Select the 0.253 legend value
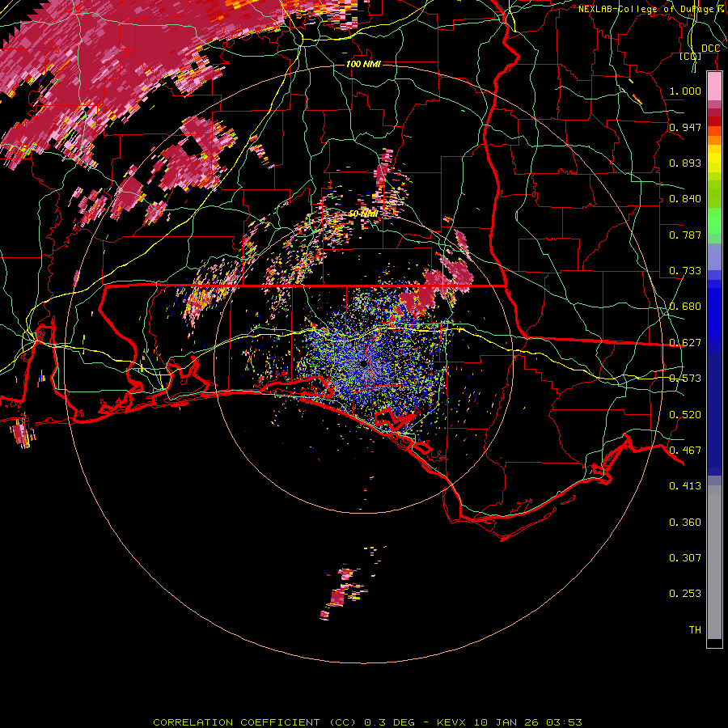This screenshot has height=728, width=728. [685, 594]
